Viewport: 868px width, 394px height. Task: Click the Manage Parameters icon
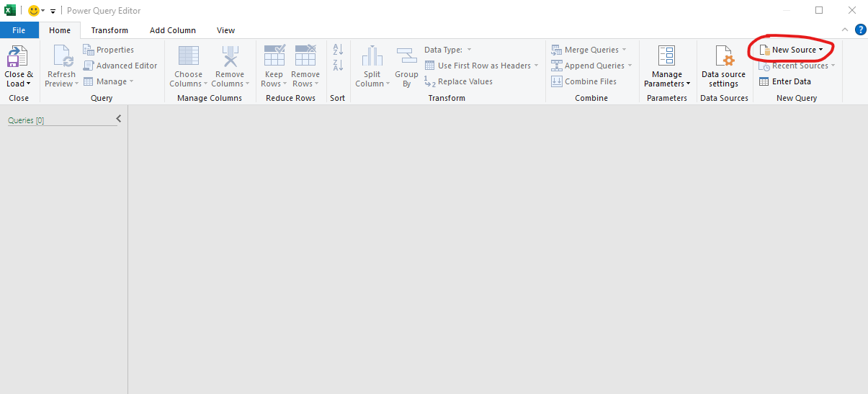click(667, 56)
